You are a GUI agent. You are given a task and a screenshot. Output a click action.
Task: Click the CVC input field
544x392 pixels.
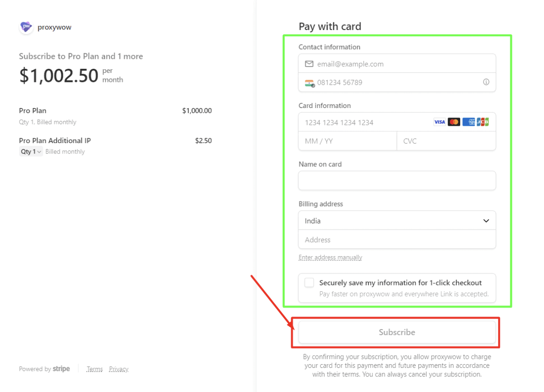446,141
